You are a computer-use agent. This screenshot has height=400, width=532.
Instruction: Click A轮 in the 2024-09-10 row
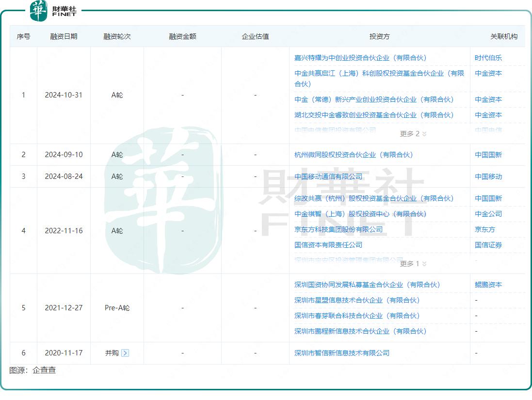[117, 155]
